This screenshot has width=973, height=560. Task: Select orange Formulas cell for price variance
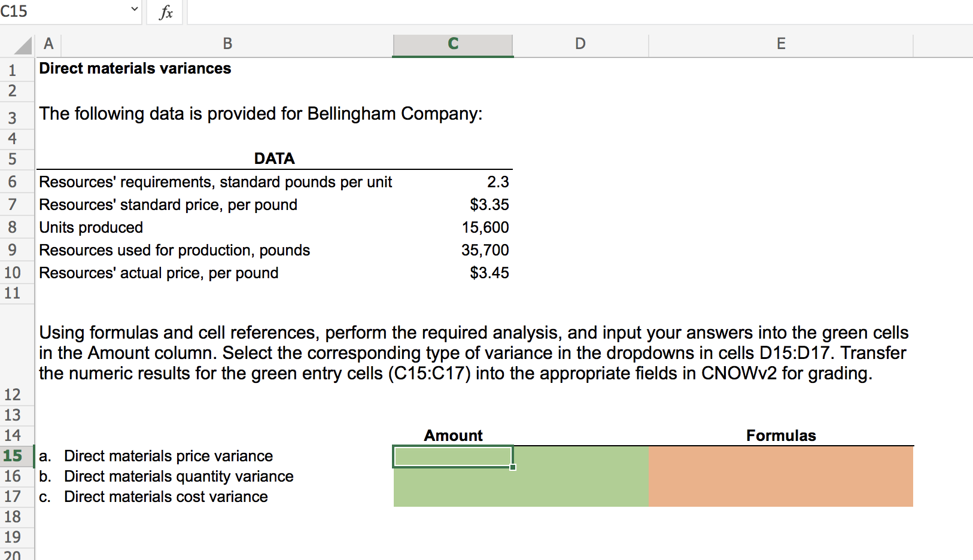tap(781, 456)
